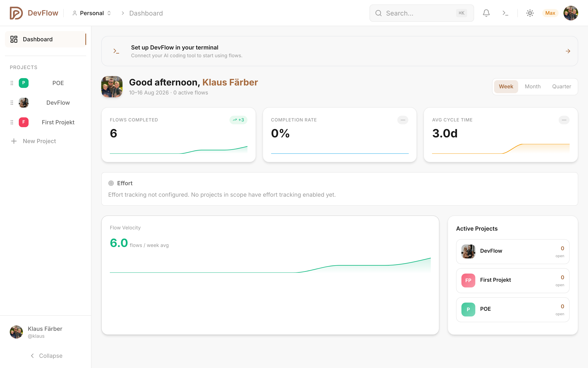Click the drag handle beside POE
Image resolution: width=588 pixels, height=368 pixels.
[x=12, y=83]
